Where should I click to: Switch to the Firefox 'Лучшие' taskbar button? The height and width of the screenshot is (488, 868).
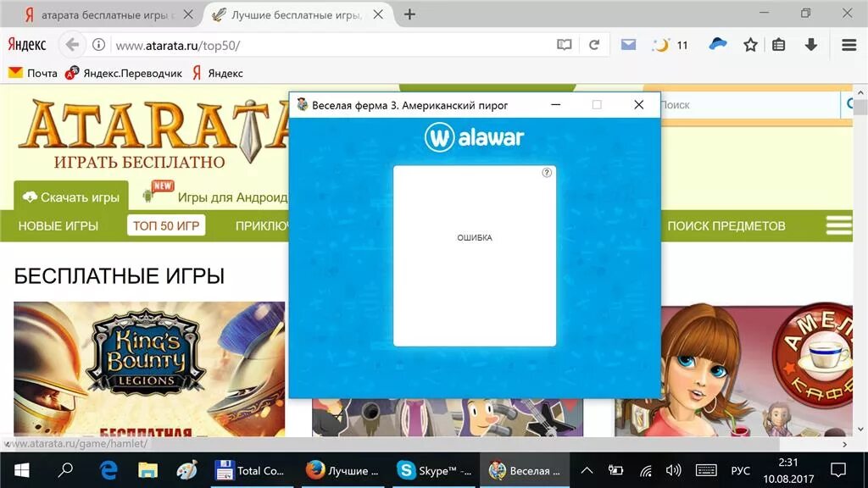[x=343, y=470]
